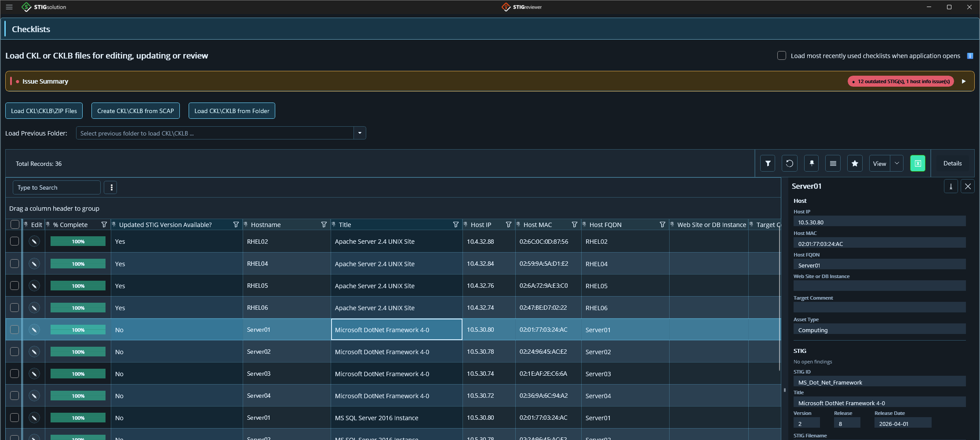Check the Server03 DotNet row checkbox
The image size is (980, 440).
(x=15, y=373)
